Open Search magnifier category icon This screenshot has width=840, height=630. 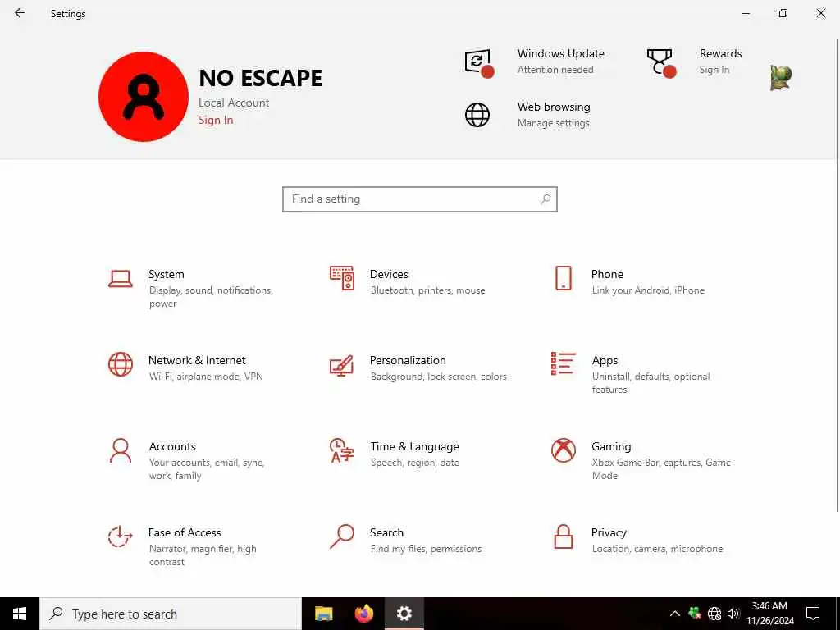(x=342, y=536)
